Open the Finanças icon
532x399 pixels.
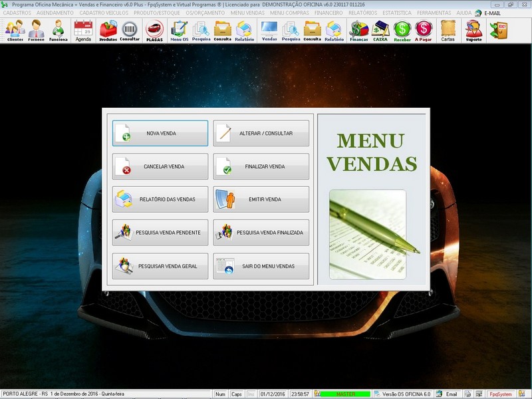tap(359, 31)
